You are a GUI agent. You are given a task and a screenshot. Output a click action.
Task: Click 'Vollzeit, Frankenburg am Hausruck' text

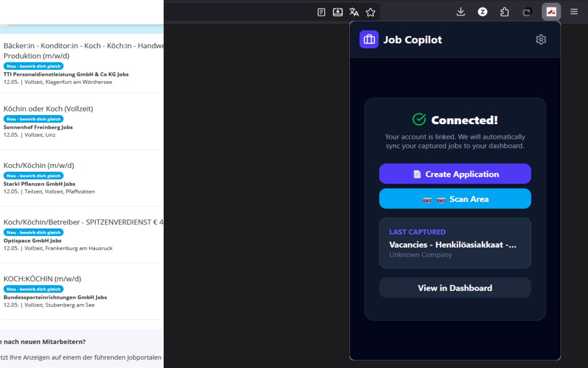click(68, 248)
